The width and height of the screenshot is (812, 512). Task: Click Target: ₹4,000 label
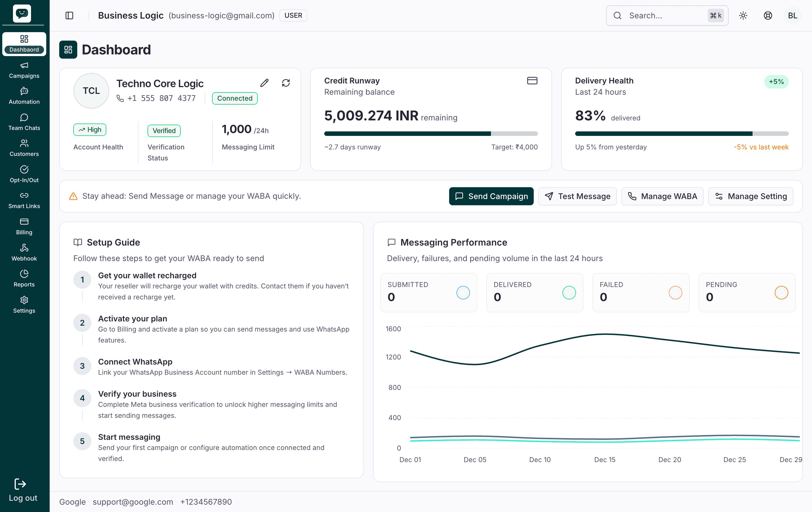click(514, 147)
